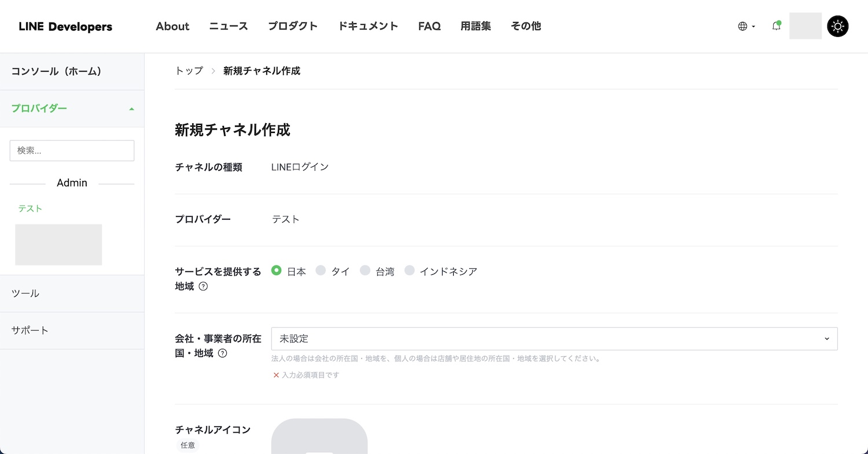Open the テスト provider in sidebar

coord(30,208)
